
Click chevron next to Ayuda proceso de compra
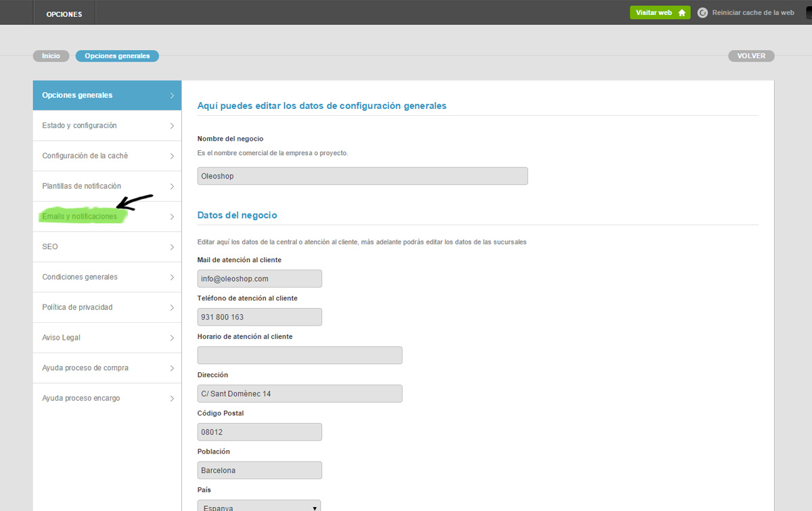172,368
